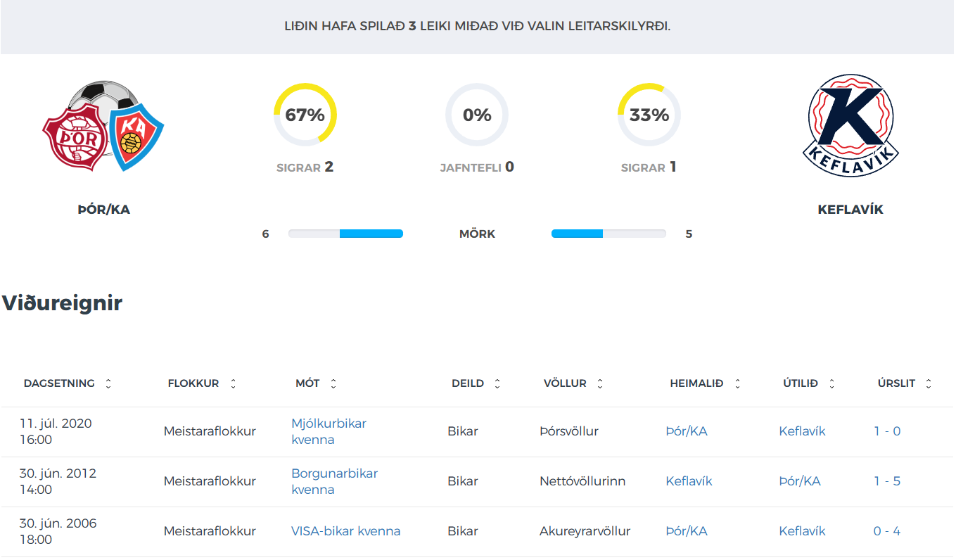The image size is (956, 560).
Task: Click the Dagsetning column header
Action: (59, 383)
